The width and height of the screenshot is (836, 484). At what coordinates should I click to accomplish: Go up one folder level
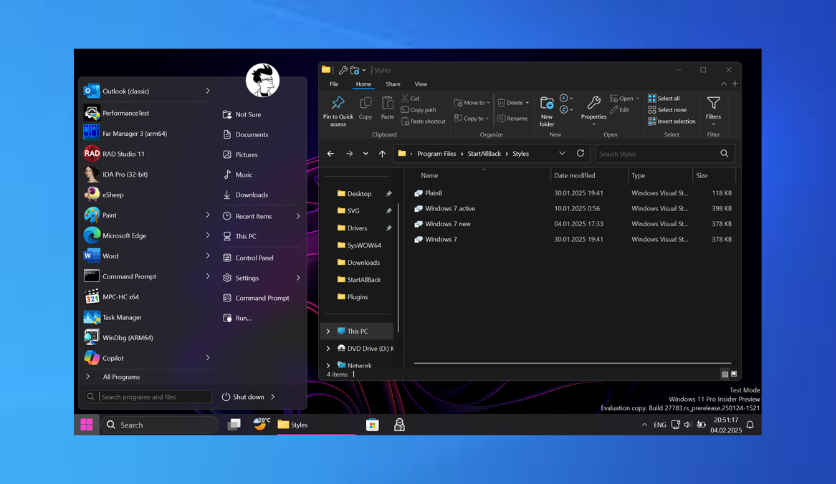click(x=382, y=154)
